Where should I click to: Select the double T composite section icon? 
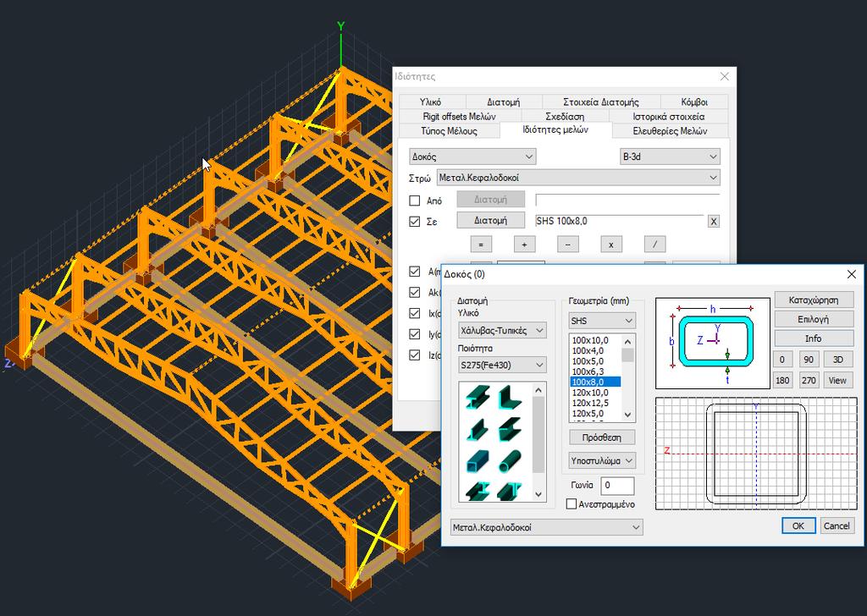pyautogui.click(x=510, y=491)
